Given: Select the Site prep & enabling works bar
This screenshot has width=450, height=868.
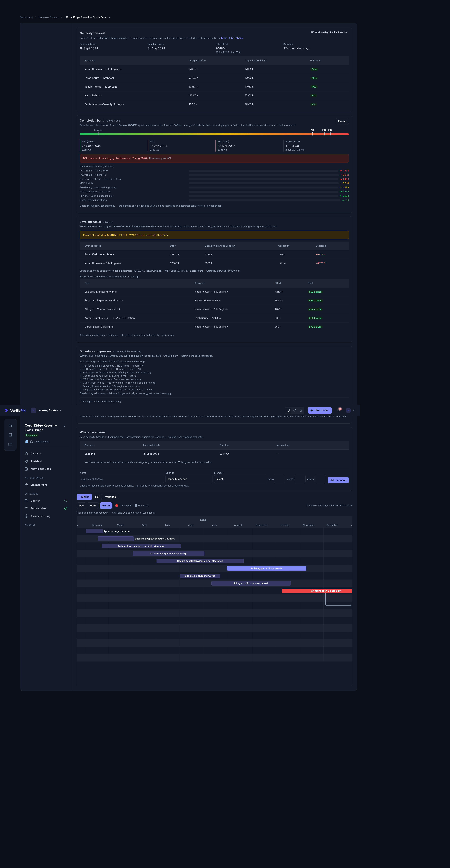Looking at the screenshot, I should coord(200,576).
